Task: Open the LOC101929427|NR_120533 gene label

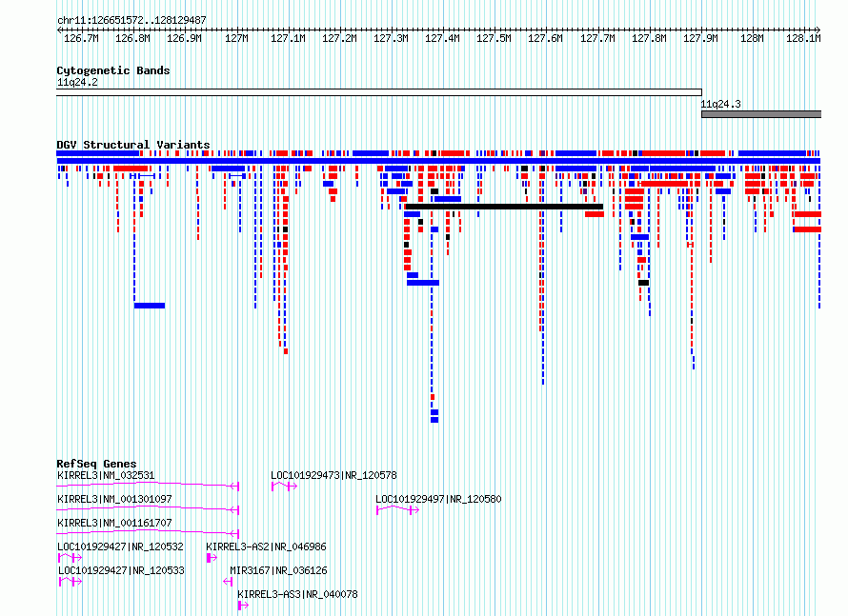Action: pos(121,570)
